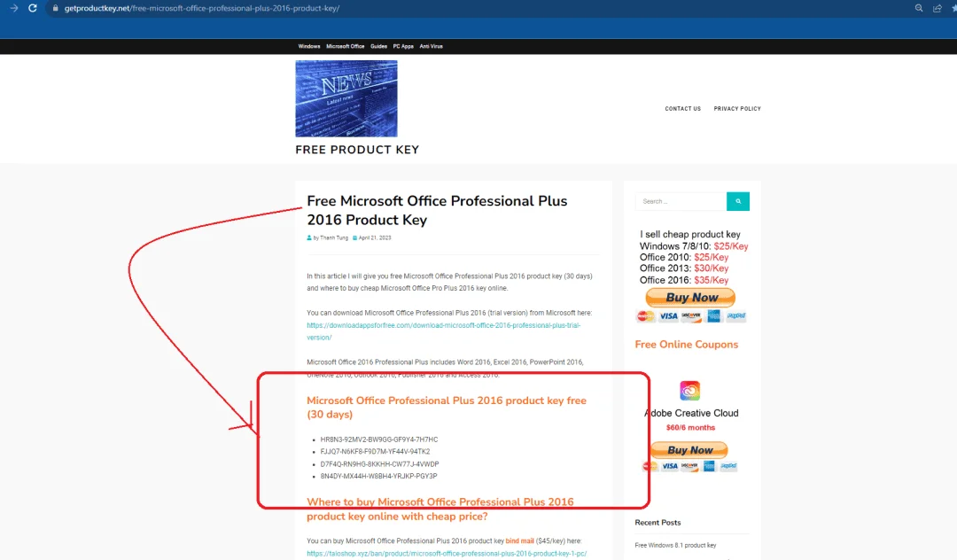The height and width of the screenshot is (560, 957).
Task: Click the key D7F4Q-RN9HG-8KKHH-CW77J-4VWDP
Action: [x=379, y=464]
